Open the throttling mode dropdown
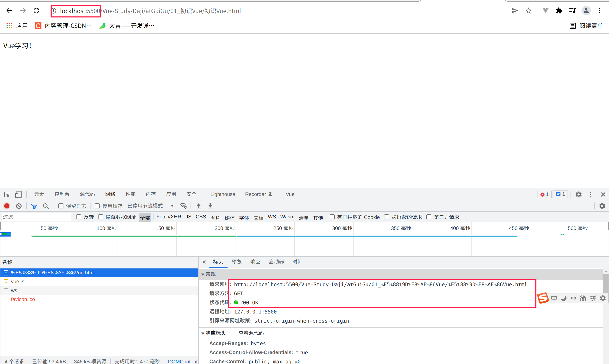609x364 pixels. [151, 206]
